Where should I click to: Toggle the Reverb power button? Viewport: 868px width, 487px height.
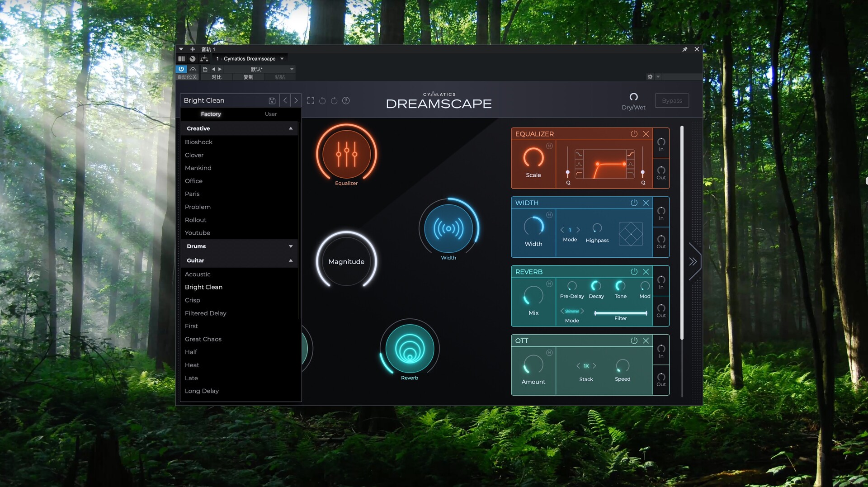point(634,272)
